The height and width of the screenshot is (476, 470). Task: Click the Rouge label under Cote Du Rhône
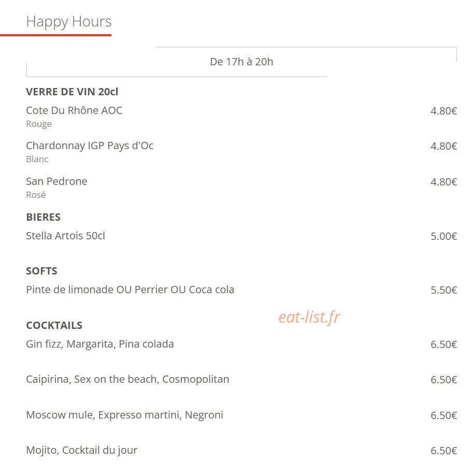(x=39, y=124)
